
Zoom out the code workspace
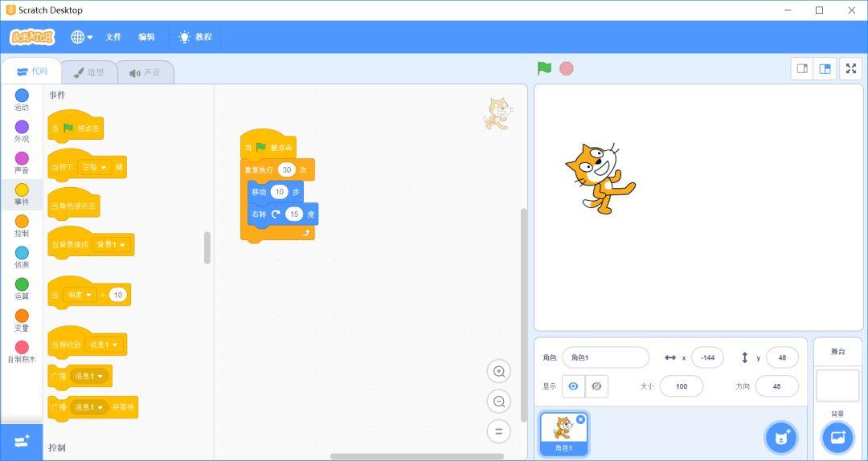499,402
